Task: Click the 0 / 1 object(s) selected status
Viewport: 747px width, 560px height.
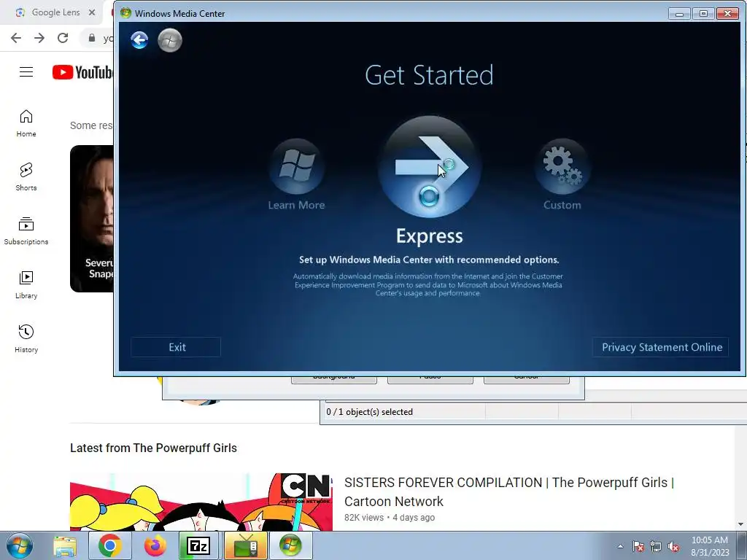Action: pos(370,412)
